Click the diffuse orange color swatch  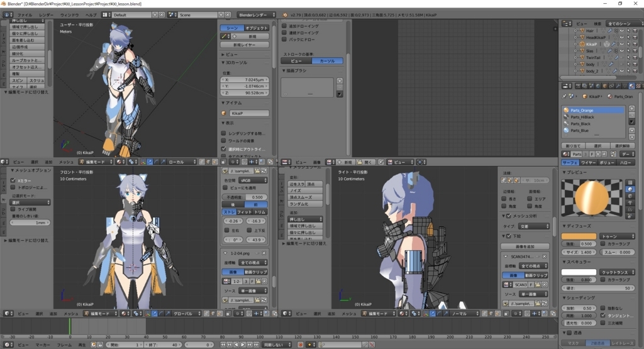point(579,236)
